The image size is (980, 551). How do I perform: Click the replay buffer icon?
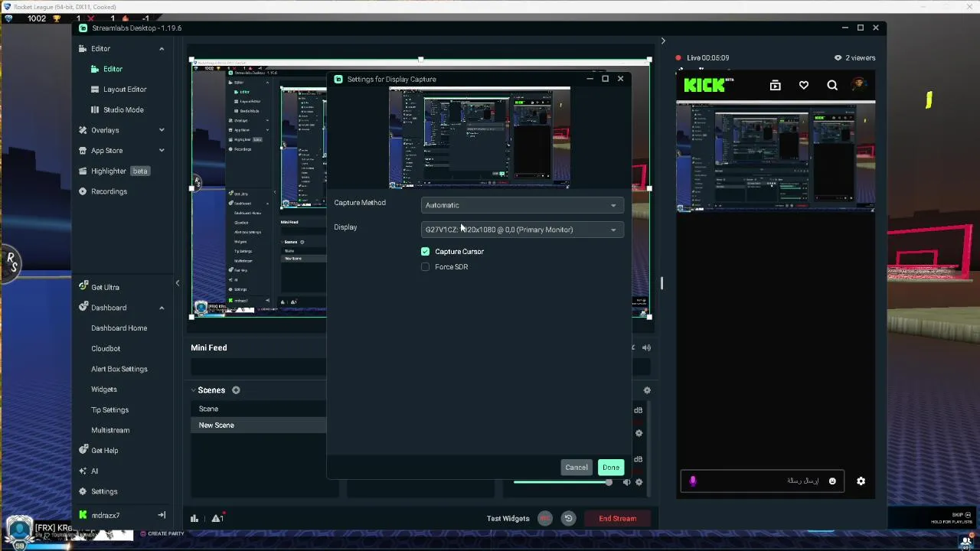(568, 518)
